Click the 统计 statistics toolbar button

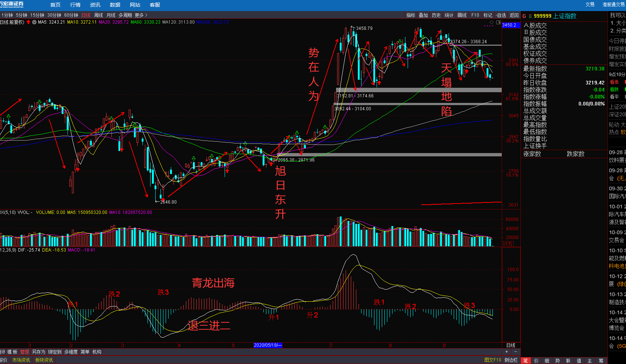click(449, 15)
